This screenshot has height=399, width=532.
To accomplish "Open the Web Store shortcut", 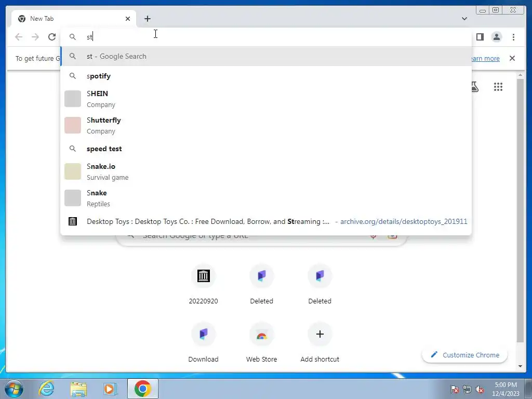I will [x=261, y=342].
